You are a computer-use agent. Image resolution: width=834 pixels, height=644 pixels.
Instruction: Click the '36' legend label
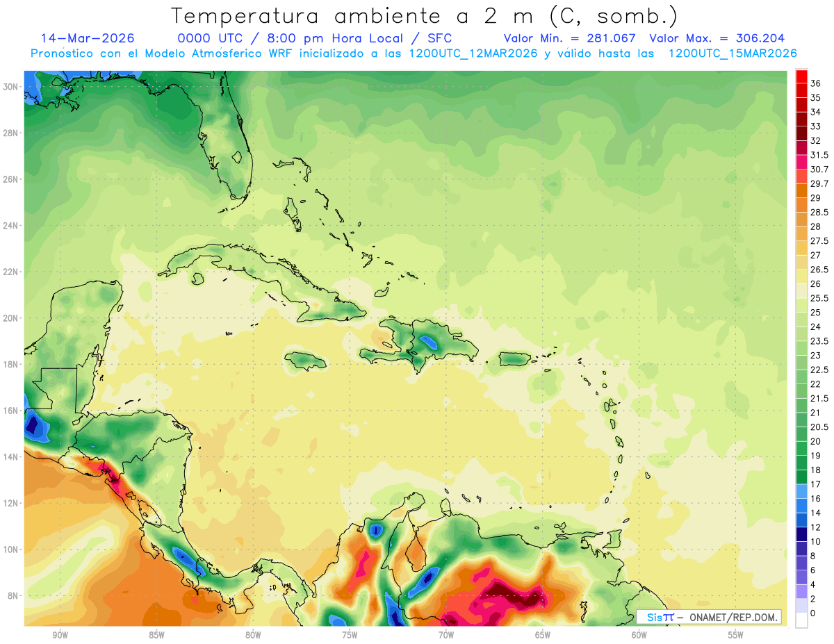(x=816, y=83)
